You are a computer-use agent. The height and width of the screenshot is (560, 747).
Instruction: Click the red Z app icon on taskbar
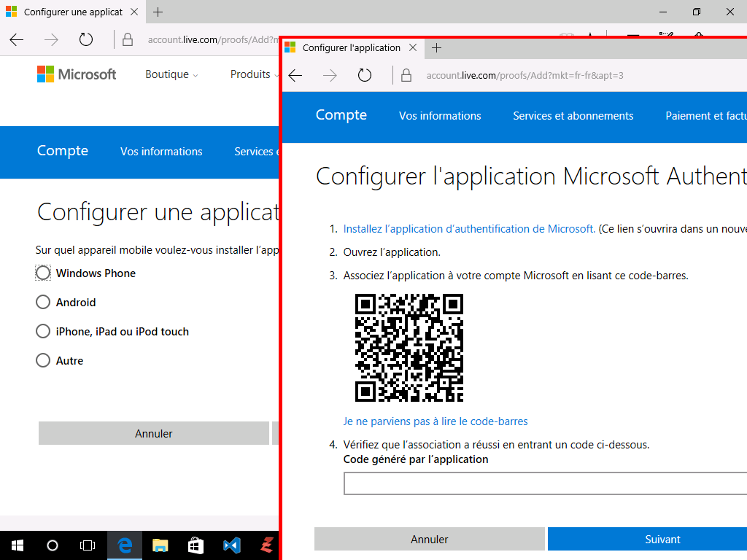(x=267, y=545)
